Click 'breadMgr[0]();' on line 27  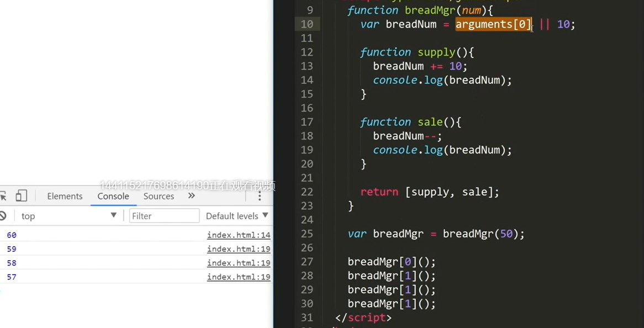(x=392, y=262)
